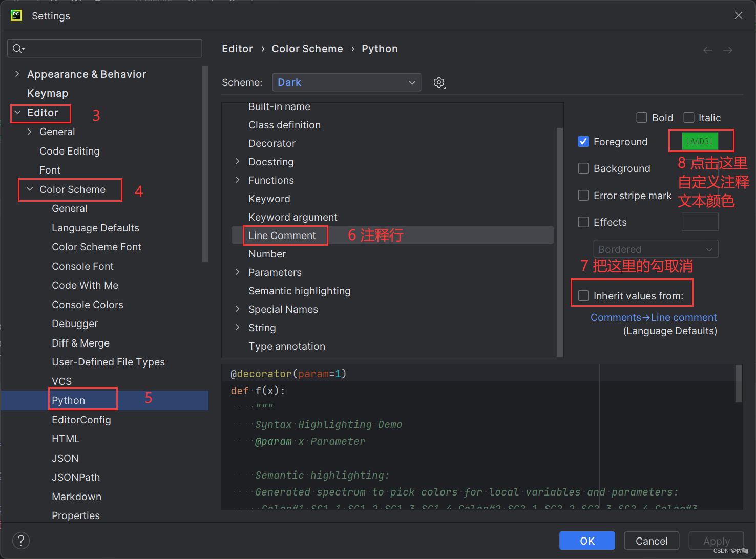Click the empty Effects color swatch
Screen dimensions: 756x559
(700, 222)
